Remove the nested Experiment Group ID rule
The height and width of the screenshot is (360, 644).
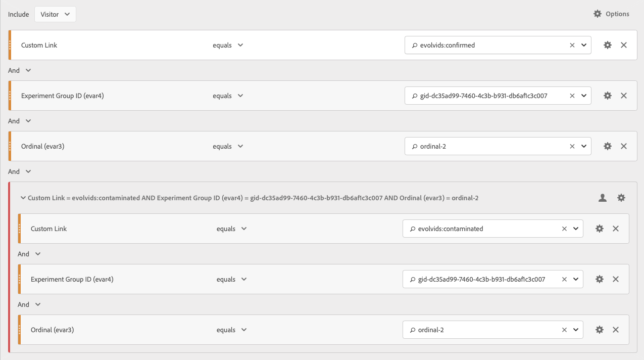pos(616,279)
